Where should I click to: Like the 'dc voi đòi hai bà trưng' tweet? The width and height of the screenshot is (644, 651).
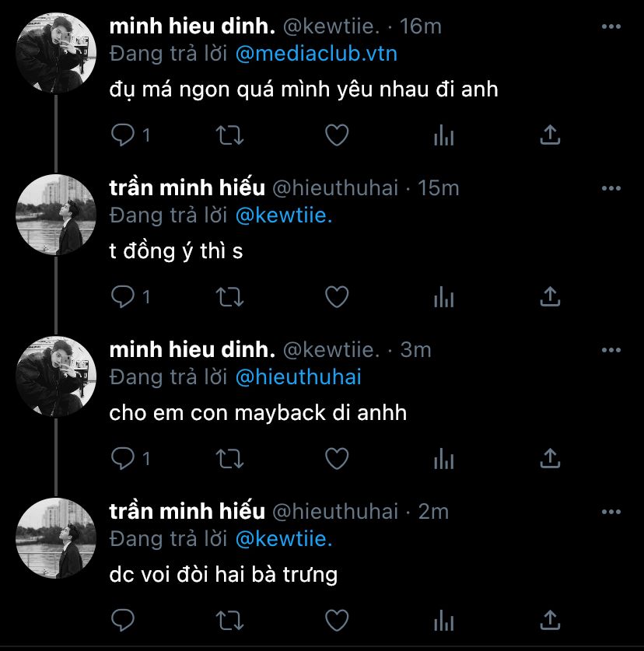point(336,621)
